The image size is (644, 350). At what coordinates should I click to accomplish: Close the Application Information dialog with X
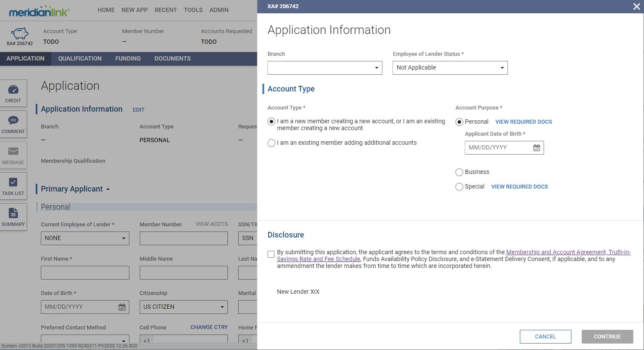pos(636,6)
